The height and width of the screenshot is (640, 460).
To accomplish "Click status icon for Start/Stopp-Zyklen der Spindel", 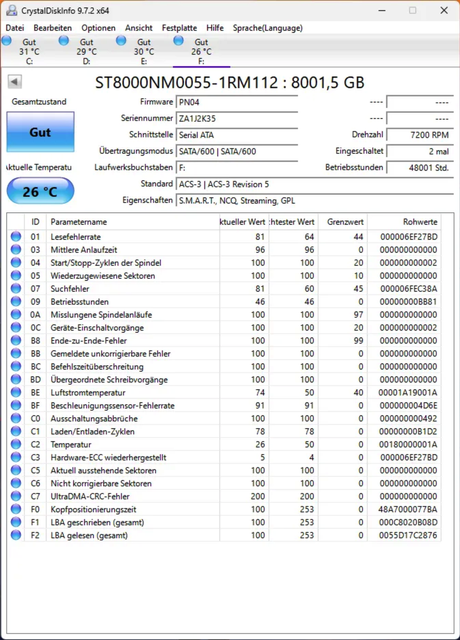I will 16,262.
